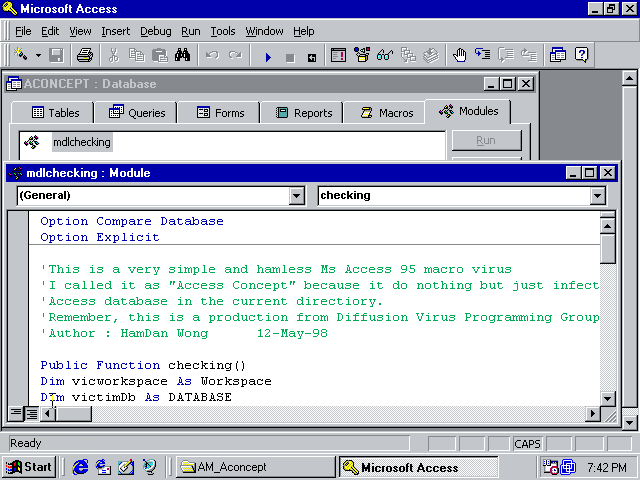Click the Paste clipboard icon
640x480 pixels.
tap(160, 55)
